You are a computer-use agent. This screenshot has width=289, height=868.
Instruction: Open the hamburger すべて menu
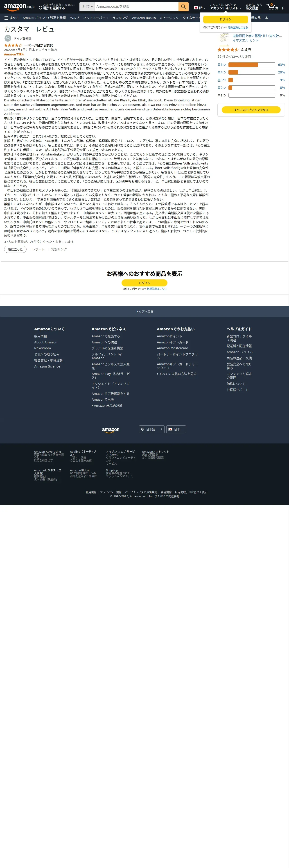click(x=11, y=18)
